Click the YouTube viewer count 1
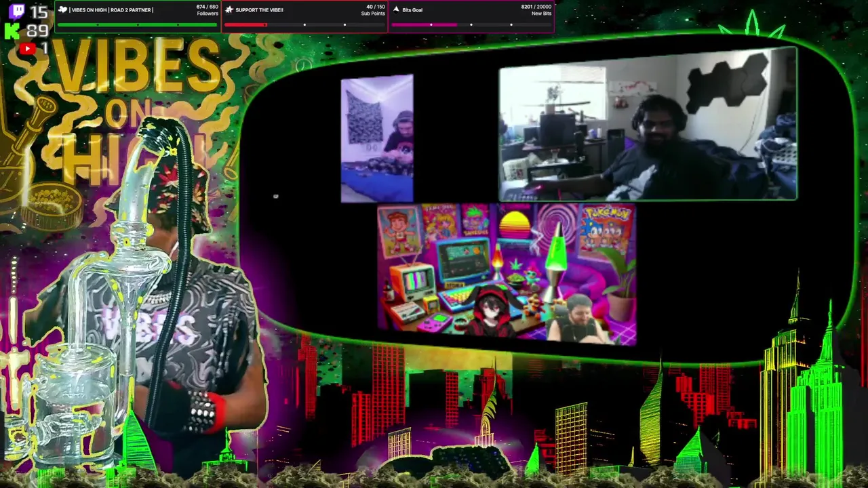The width and height of the screenshot is (868, 488). pyautogui.click(x=45, y=49)
